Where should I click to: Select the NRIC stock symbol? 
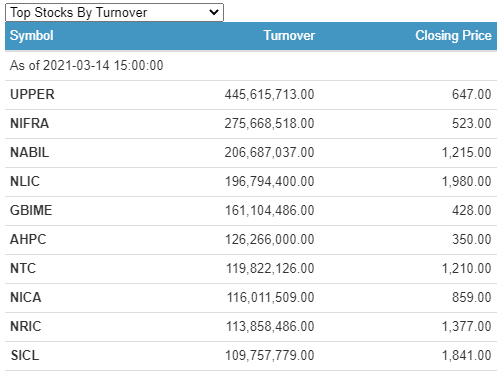[26, 326]
